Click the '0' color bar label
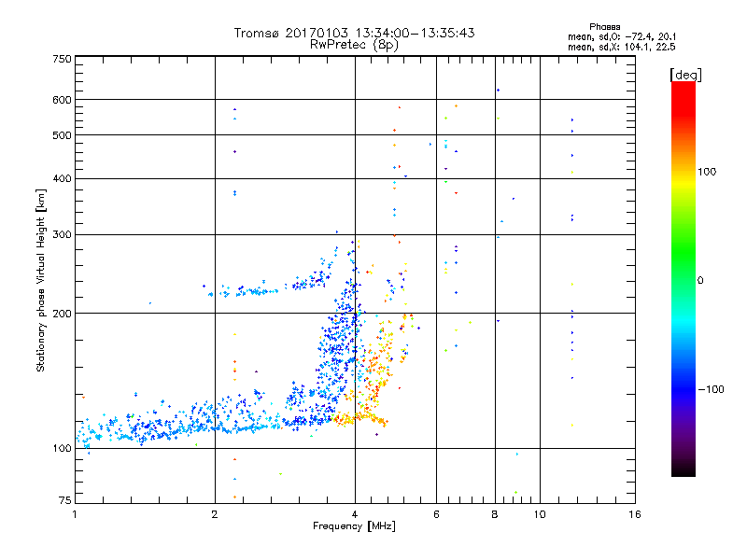 pyautogui.click(x=700, y=281)
